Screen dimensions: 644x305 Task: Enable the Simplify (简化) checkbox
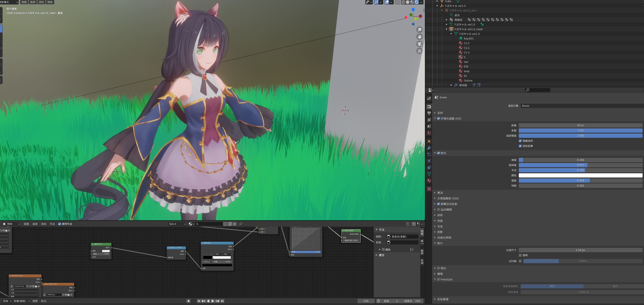pyautogui.click(x=438, y=268)
